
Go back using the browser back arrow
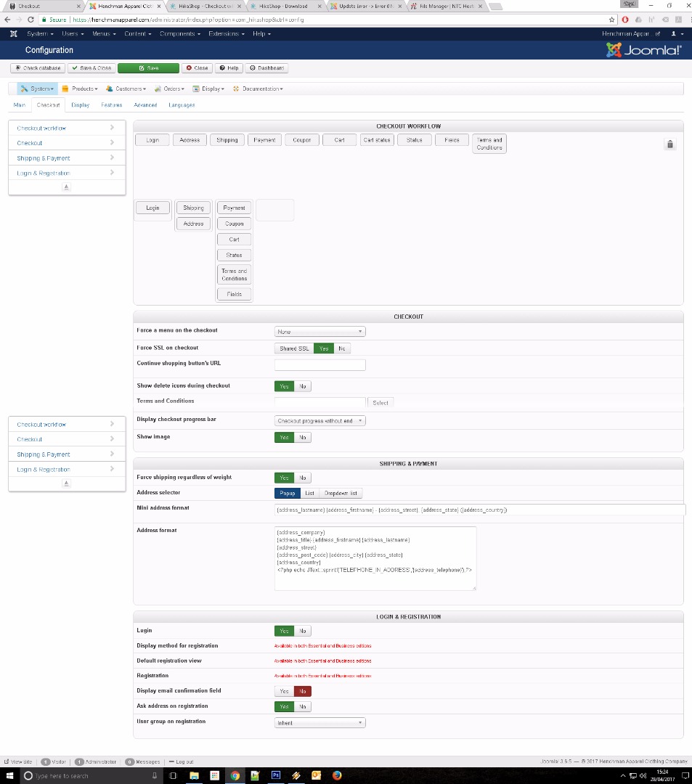click(x=7, y=20)
